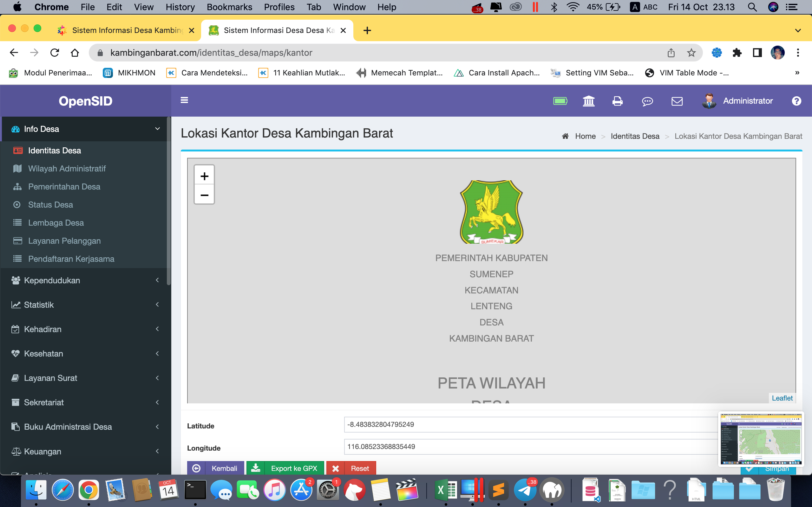
Task: Click the help question mark icon
Action: tap(797, 101)
